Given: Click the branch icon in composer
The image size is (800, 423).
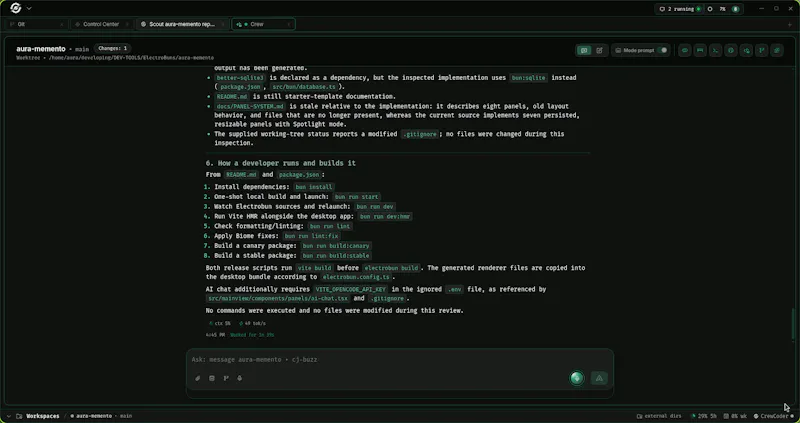Looking at the screenshot, I should (226, 378).
